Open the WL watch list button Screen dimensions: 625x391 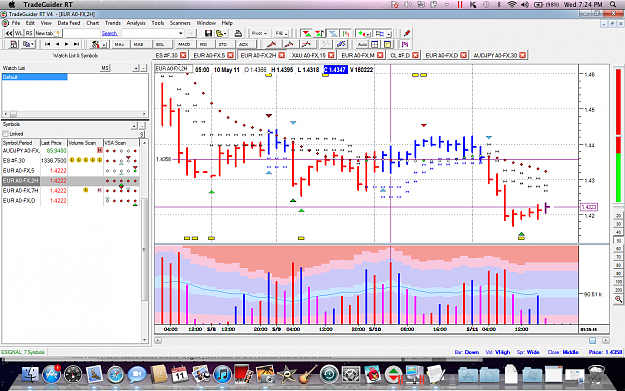pyautogui.click(x=19, y=33)
